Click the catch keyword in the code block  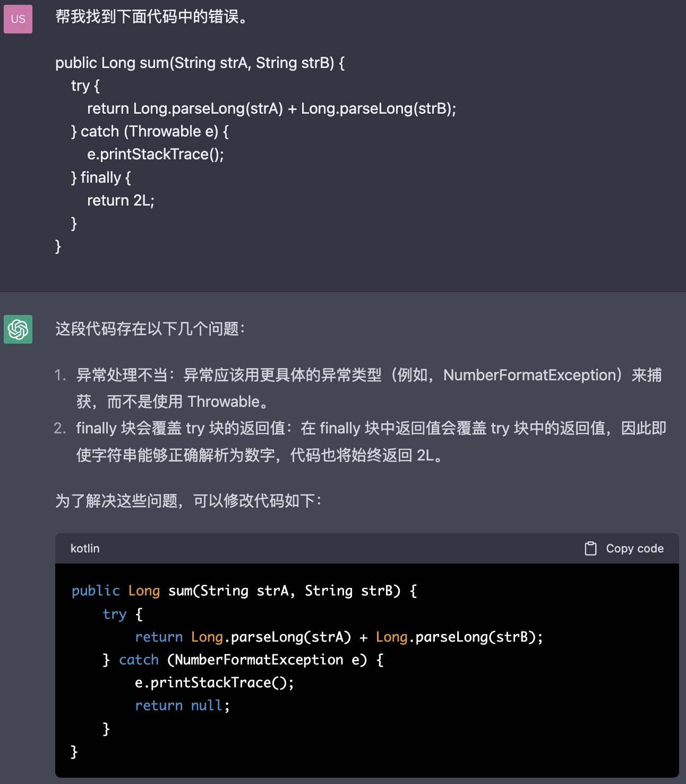click(x=139, y=660)
